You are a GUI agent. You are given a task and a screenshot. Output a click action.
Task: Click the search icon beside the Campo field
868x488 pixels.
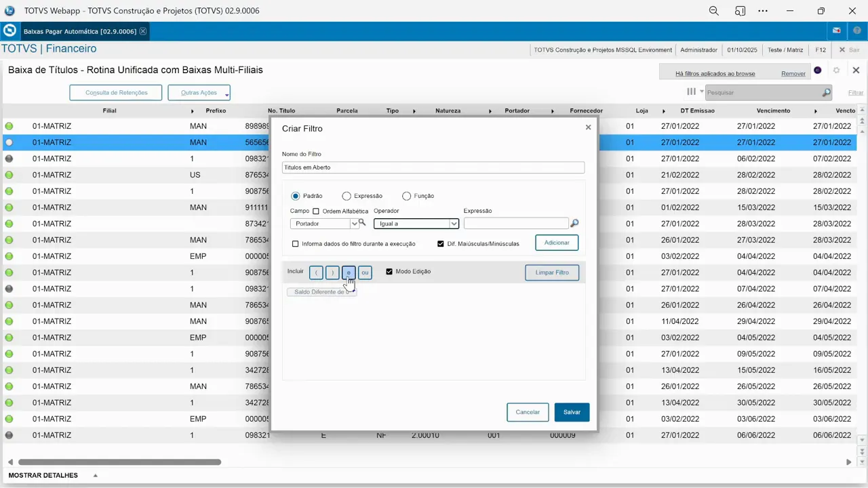click(361, 223)
